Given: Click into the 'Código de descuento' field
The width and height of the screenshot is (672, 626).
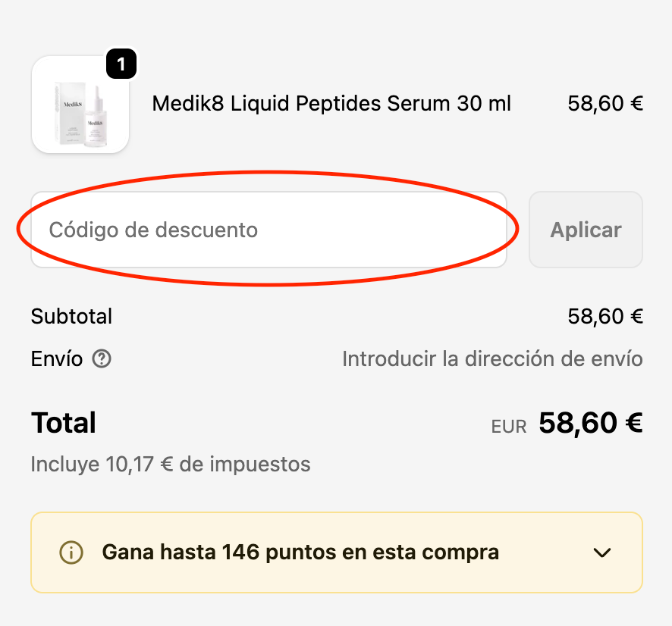Looking at the screenshot, I should (x=268, y=230).
